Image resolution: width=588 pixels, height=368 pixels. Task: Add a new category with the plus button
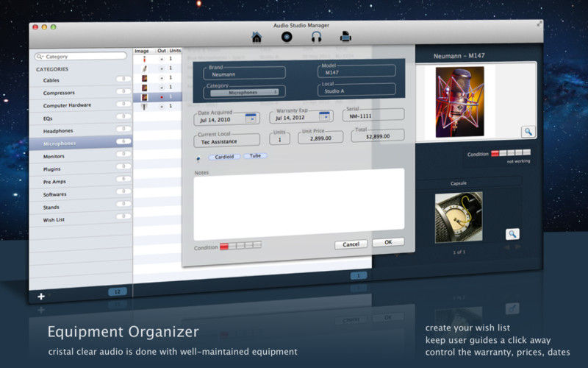click(41, 296)
